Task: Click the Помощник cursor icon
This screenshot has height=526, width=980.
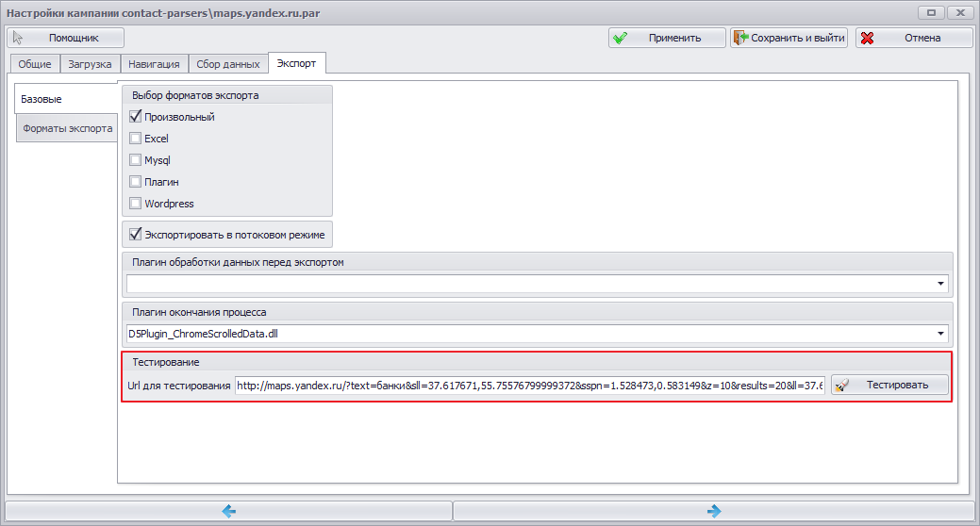Action: [x=18, y=38]
